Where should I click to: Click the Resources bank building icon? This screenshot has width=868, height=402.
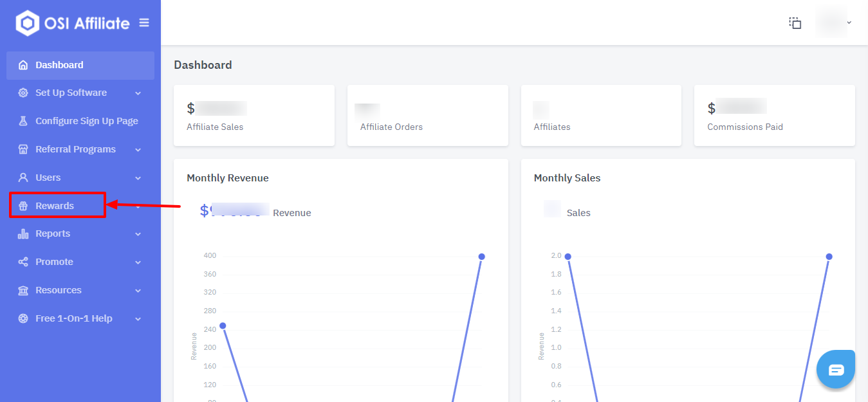pyautogui.click(x=23, y=290)
